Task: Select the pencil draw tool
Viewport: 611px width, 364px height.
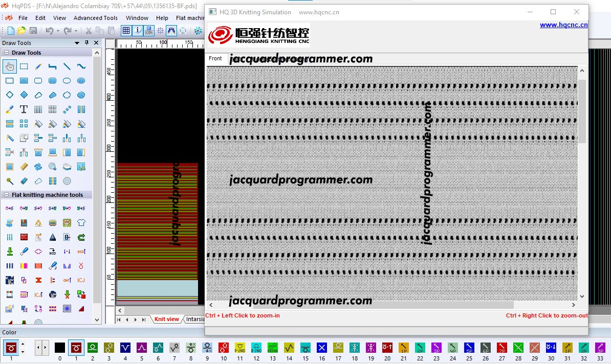Action: (x=38, y=66)
